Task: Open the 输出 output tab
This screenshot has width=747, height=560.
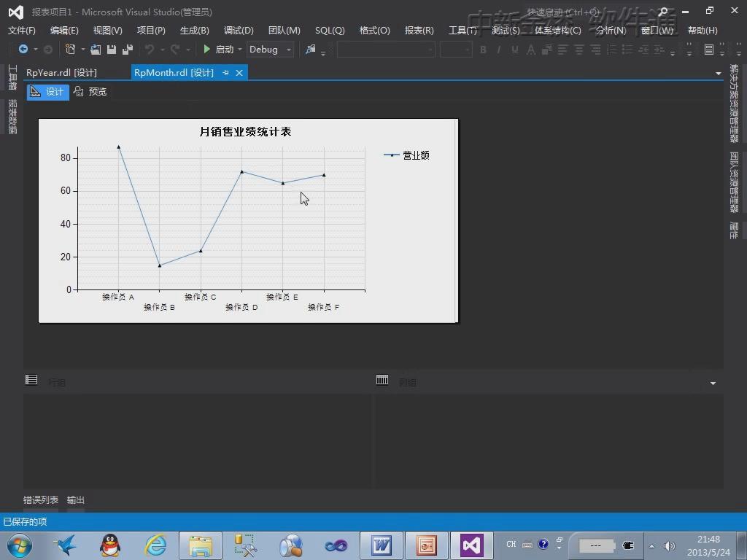Action: click(x=76, y=500)
